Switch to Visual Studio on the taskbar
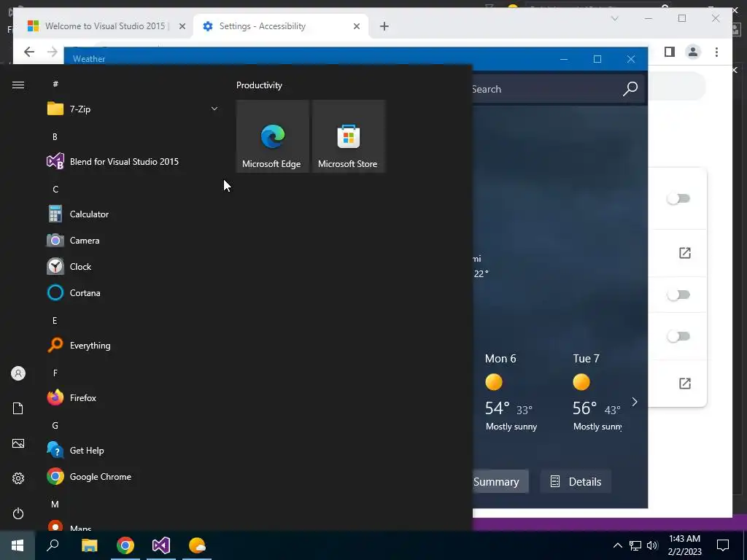 (161, 545)
